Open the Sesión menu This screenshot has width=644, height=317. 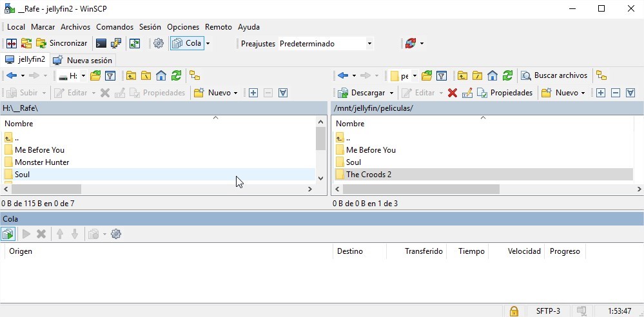[x=150, y=27]
